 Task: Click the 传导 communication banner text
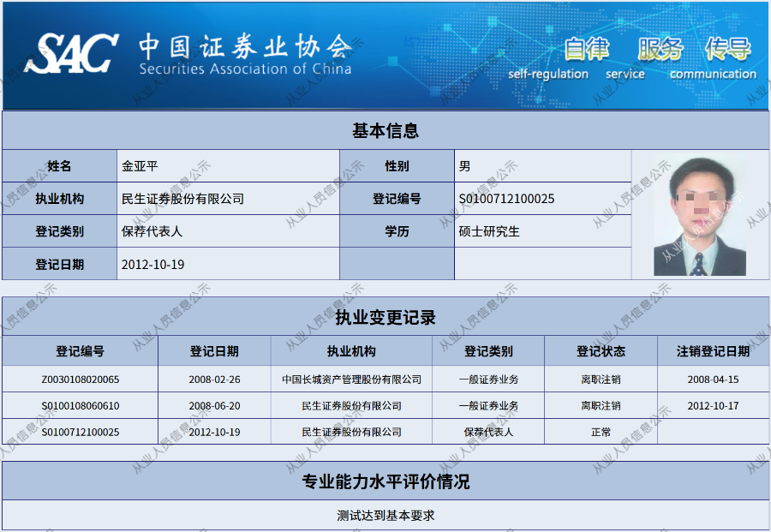(727, 49)
